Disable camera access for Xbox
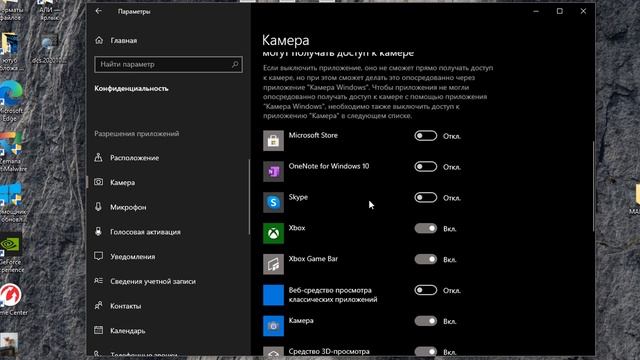The image size is (640, 360). pyautogui.click(x=426, y=229)
